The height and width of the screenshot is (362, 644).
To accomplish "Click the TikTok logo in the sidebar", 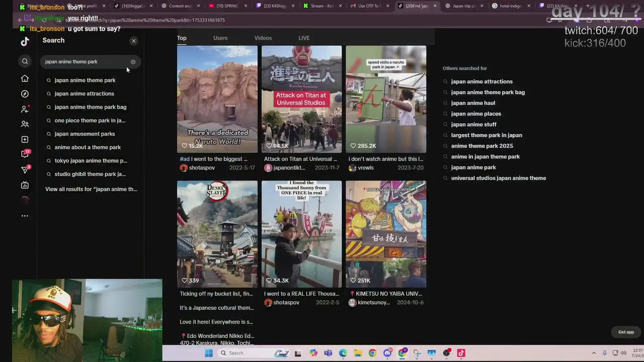I will (25, 41).
